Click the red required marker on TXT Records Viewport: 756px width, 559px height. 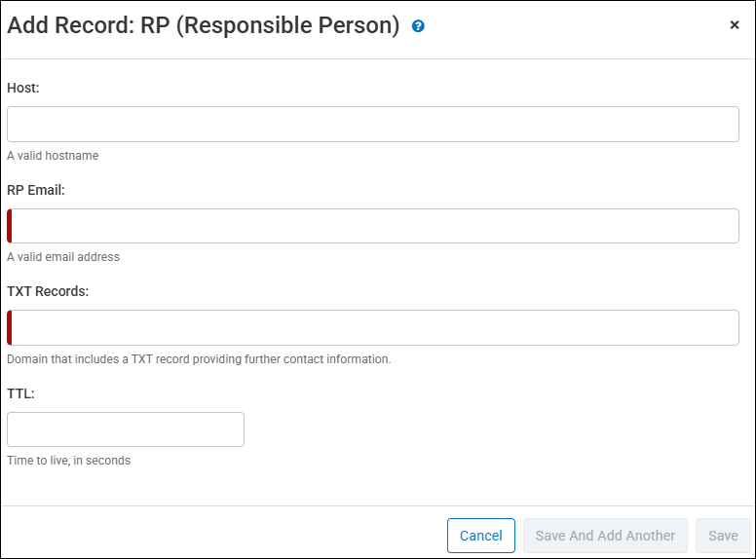(10, 327)
